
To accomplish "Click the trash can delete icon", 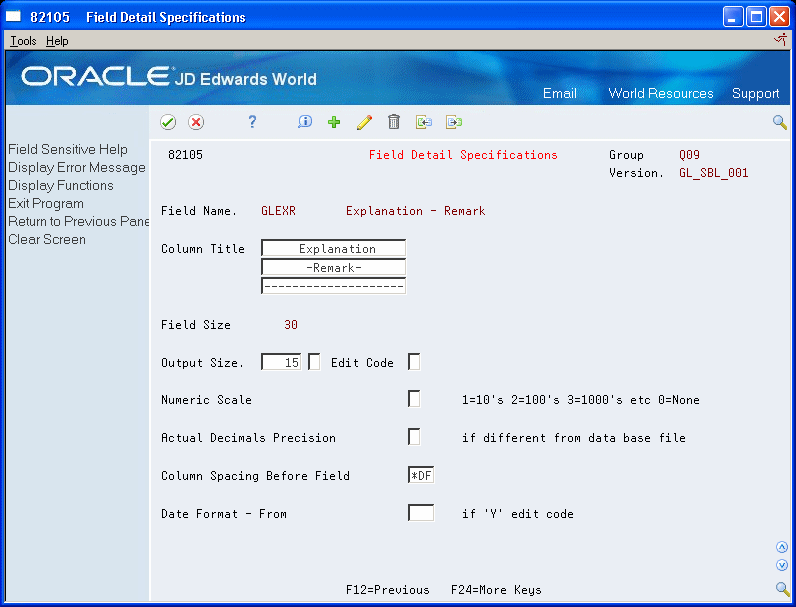I will [x=394, y=122].
